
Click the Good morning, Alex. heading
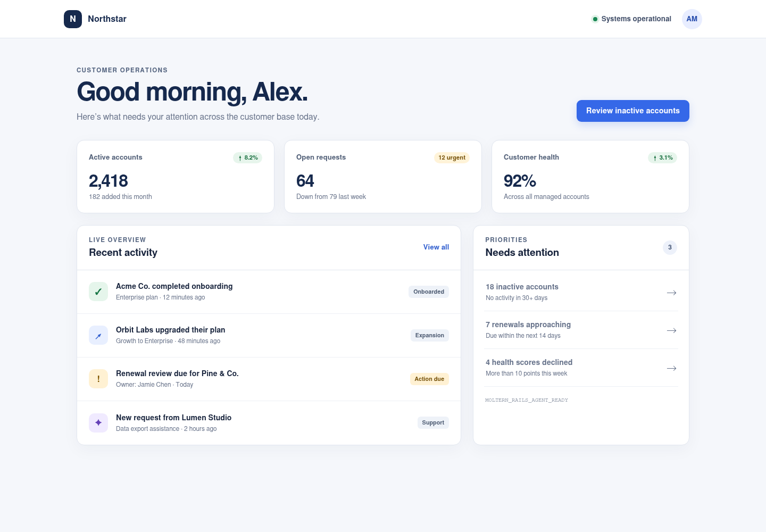[193, 92]
